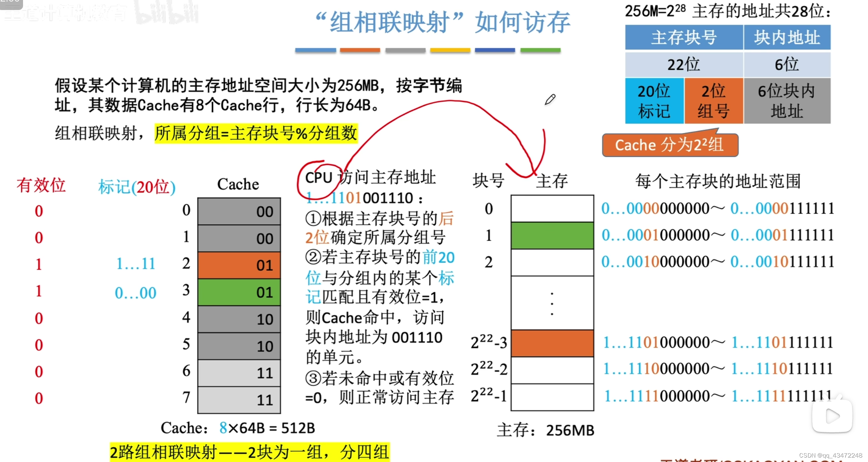Viewport: 868px width, 462px height.
Task: Click the slide title “组相联映射”如何访存
Action: tap(443, 22)
